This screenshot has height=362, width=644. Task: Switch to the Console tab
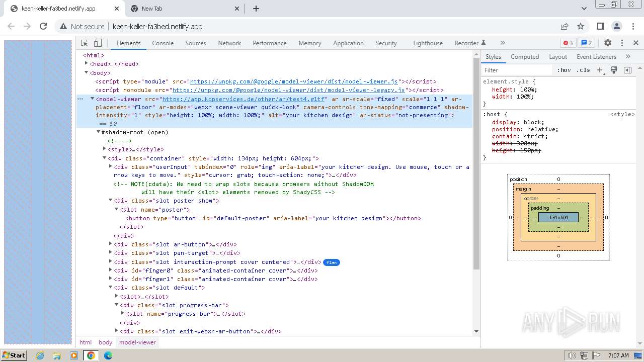click(163, 43)
